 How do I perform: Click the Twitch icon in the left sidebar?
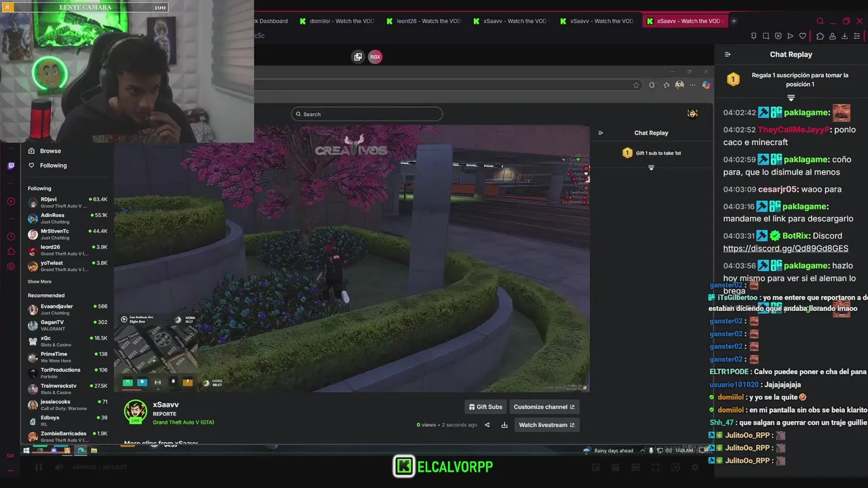(x=11, y=165)
